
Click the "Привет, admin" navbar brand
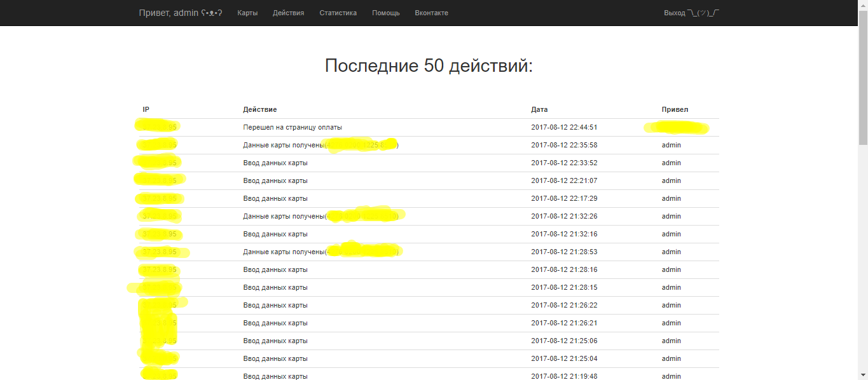pyautogui.click(x=180, y=13)
